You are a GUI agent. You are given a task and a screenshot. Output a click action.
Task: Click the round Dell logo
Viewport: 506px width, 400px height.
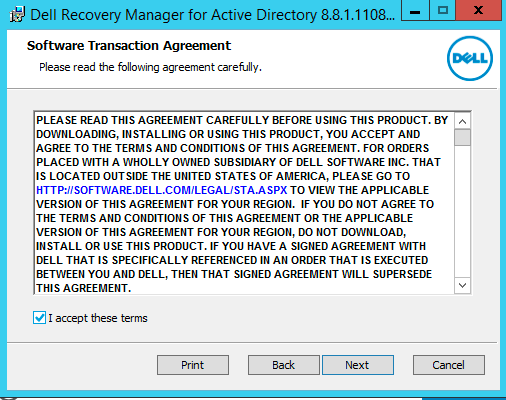click(470, 59)
